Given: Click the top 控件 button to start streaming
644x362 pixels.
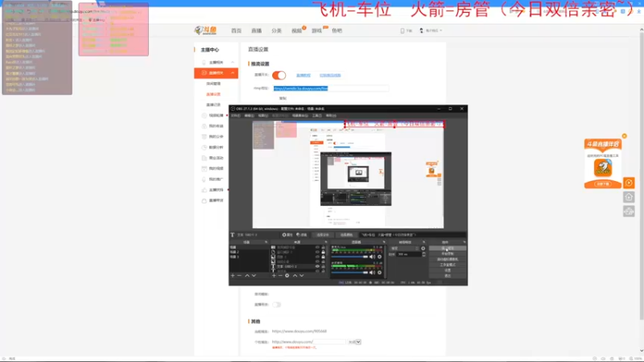Looking at the screenshot, I should click(448, 249).
